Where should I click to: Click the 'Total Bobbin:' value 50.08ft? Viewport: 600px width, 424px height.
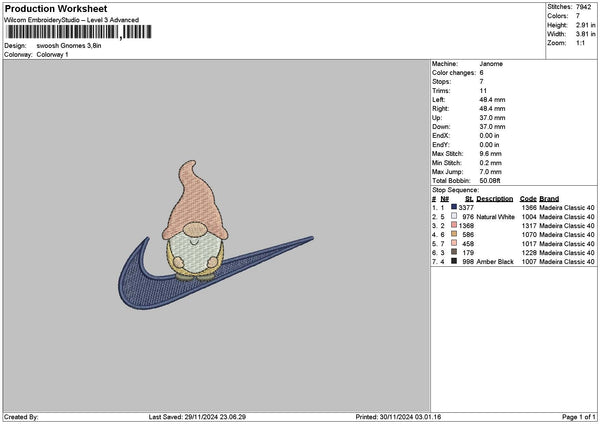pos(490,181)
